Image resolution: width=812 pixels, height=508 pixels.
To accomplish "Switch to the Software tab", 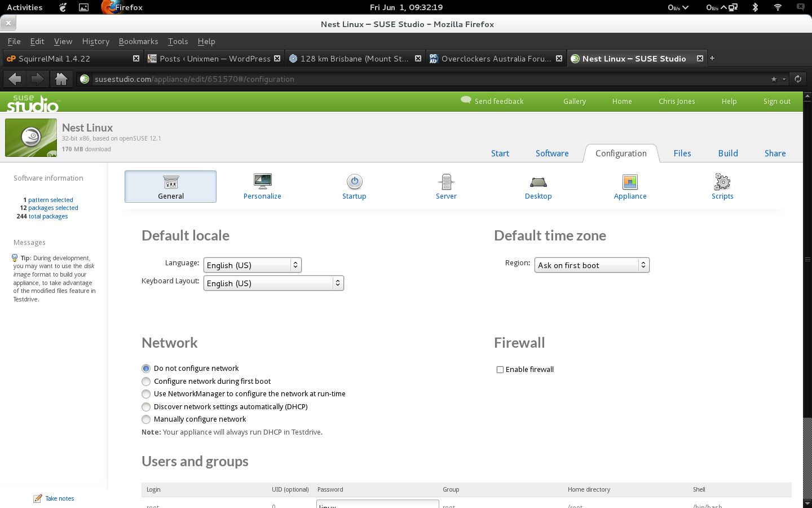I will (552, 154).
